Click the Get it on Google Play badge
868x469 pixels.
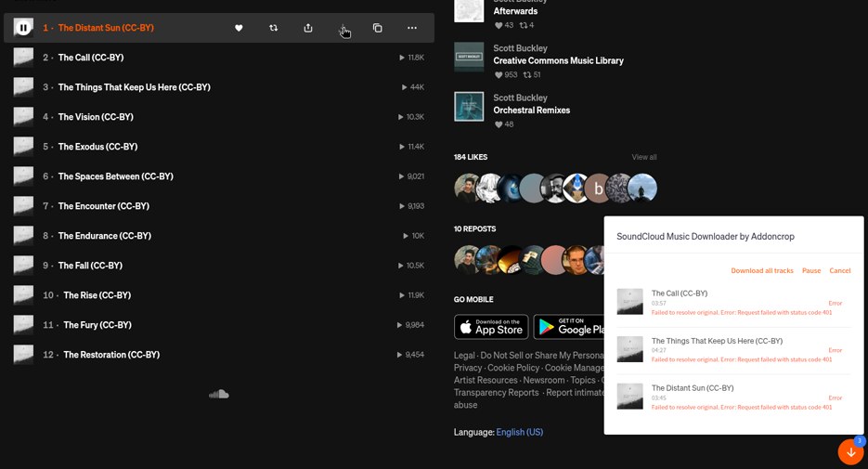click(x=569, y=327)
